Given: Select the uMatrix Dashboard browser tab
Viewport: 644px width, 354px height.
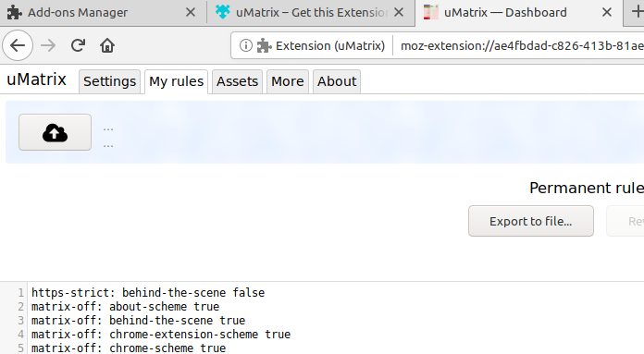Looking at the screenshot, I should point(518,13).
